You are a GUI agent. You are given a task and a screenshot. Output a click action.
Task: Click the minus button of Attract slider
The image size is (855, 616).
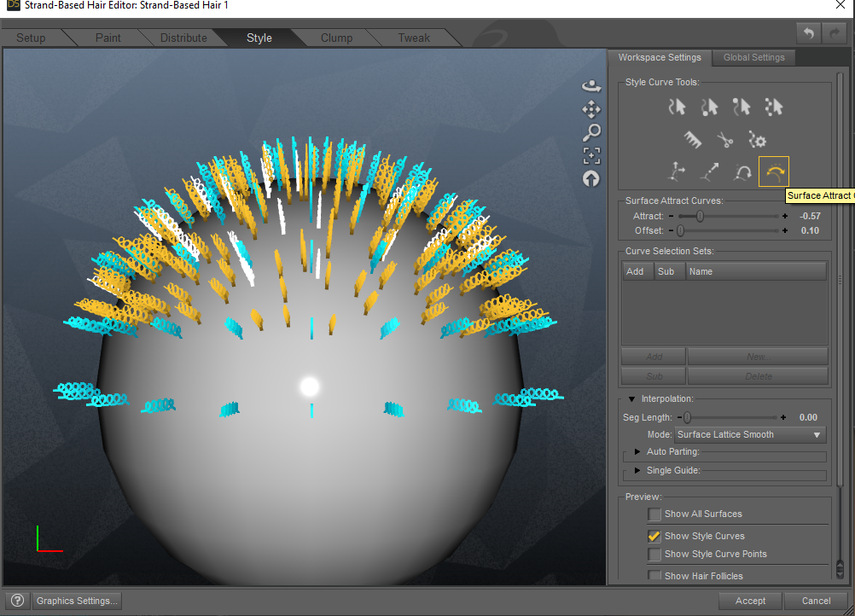[672, 216]
